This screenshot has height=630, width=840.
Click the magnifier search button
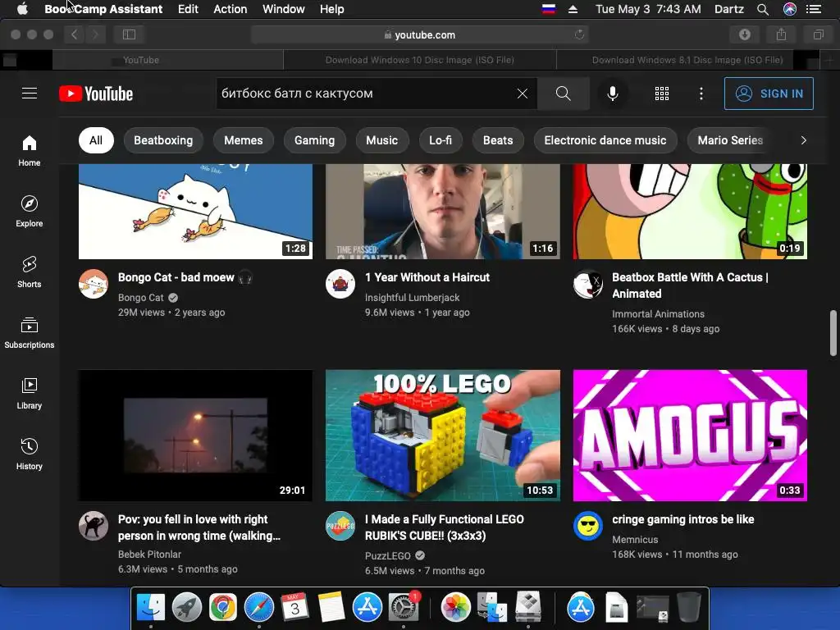[563, 94]
